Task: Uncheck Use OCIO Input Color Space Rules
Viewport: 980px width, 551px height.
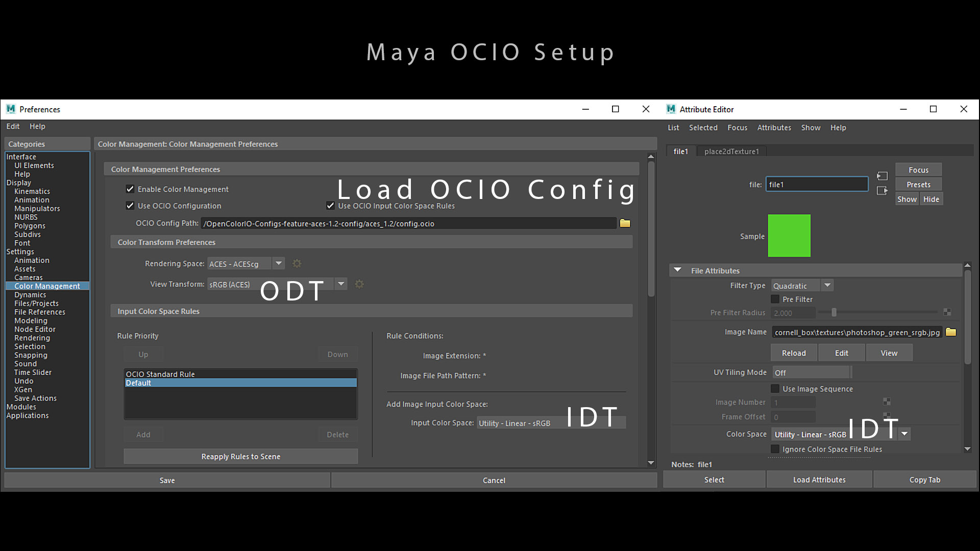Action: 330,206
